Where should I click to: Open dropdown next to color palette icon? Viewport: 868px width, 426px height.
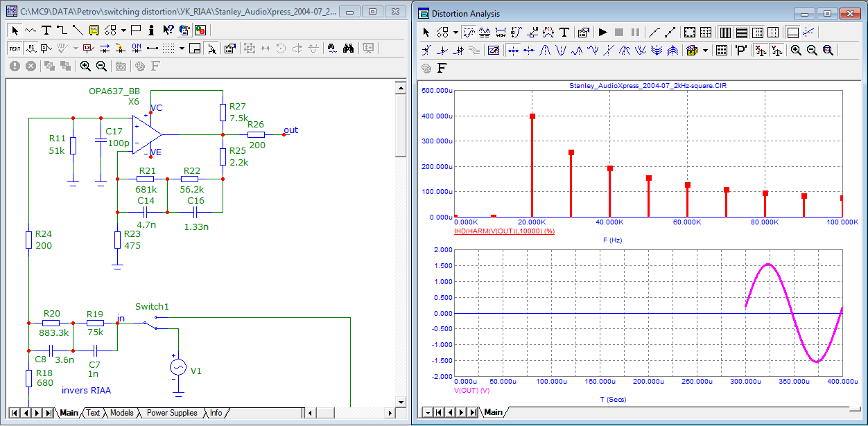point(706,50)
